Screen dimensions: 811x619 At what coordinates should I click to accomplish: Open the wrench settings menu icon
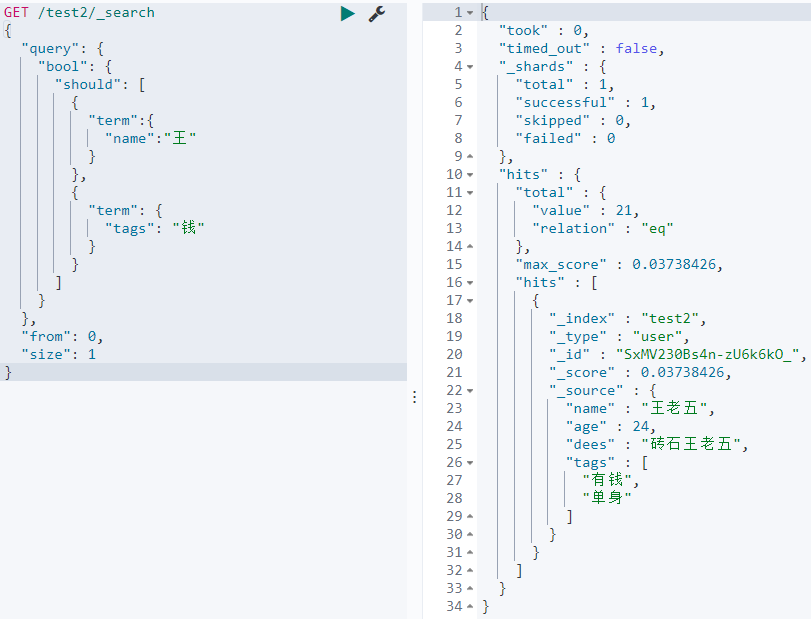tap(377, 14)
